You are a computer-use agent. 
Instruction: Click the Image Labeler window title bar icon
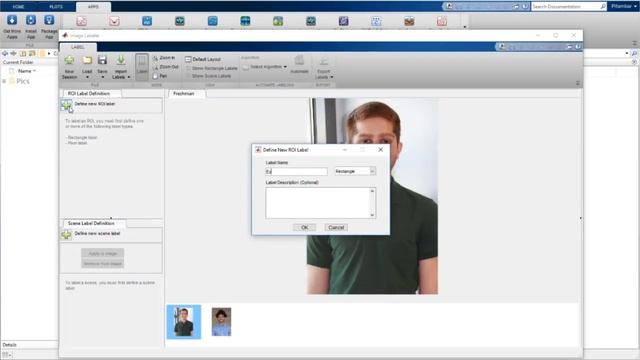pos(65,36)
